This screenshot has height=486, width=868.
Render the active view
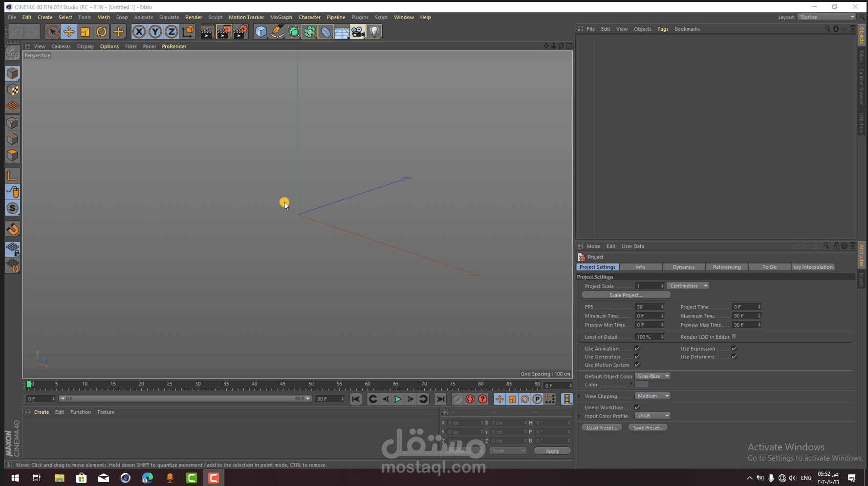coord(207,32)
